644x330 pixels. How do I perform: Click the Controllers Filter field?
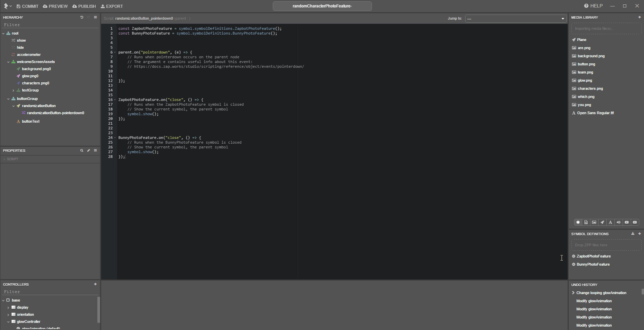click(50, 292)
